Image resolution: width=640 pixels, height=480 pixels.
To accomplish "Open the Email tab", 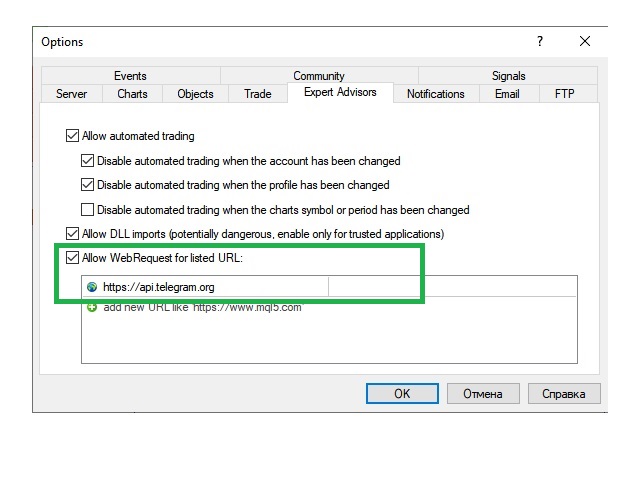I will click(x=507, y=94).
